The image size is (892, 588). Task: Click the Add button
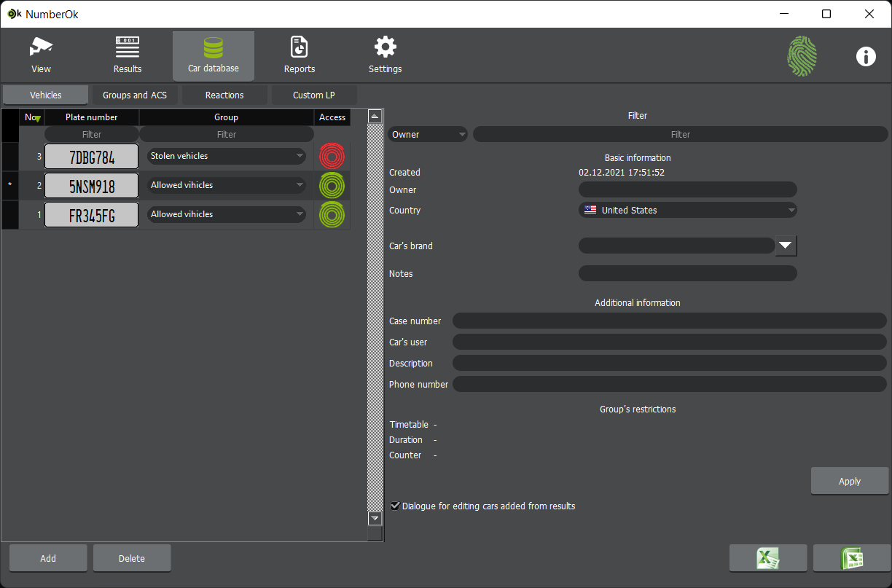pyautogui.click(x=48, y=558)
